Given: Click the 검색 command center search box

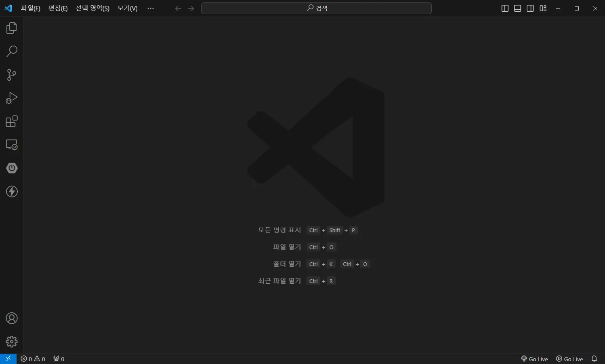Looking at the screenshot, I should coord(316,8).
